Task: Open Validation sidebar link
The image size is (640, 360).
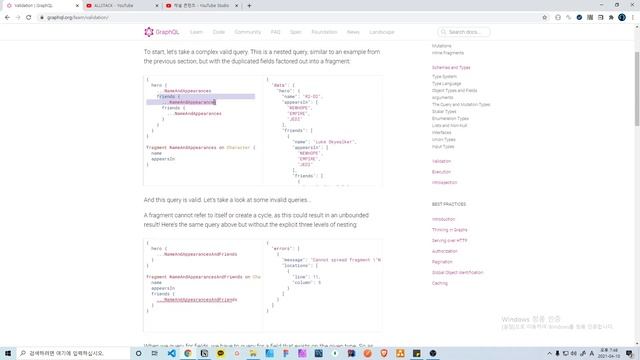Action: pos(441,161)
